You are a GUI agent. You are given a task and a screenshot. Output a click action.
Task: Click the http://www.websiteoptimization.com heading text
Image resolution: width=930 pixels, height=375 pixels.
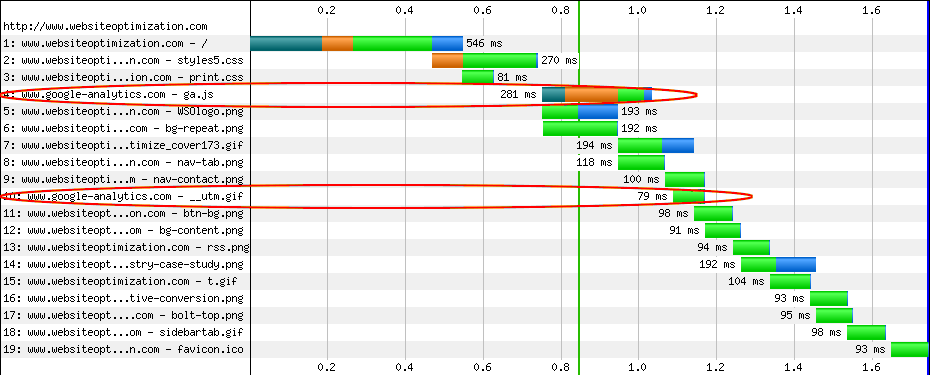(x=105, y=27)
